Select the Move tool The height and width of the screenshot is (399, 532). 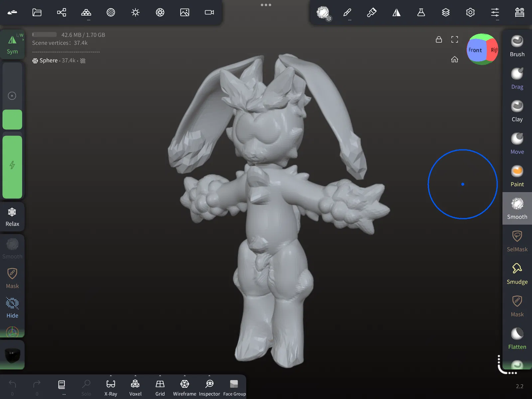(517, 144)
